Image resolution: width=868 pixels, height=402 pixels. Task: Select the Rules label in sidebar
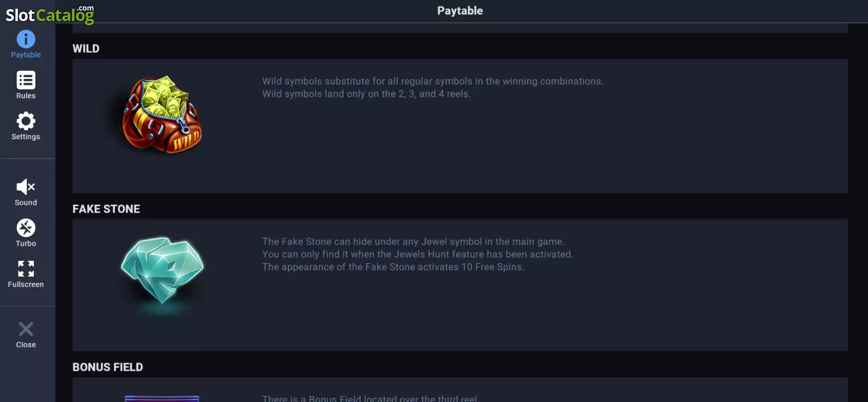26,96
